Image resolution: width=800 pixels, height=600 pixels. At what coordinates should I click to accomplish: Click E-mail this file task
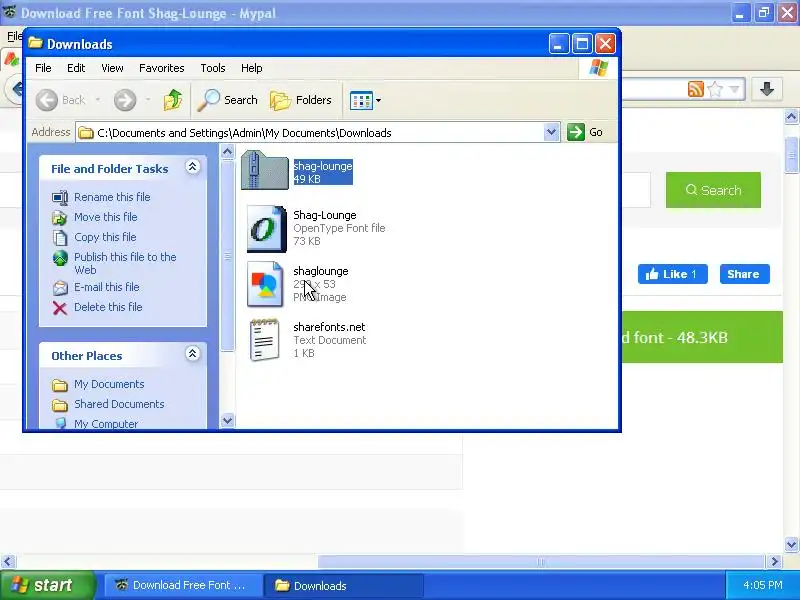tap(107, 287)
